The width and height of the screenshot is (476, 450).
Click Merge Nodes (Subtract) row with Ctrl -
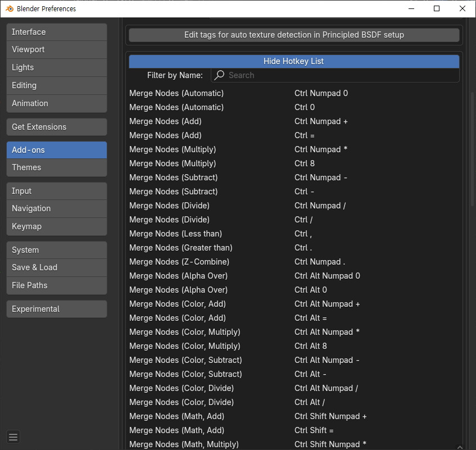pyautogui.click(x=173, y=192)
